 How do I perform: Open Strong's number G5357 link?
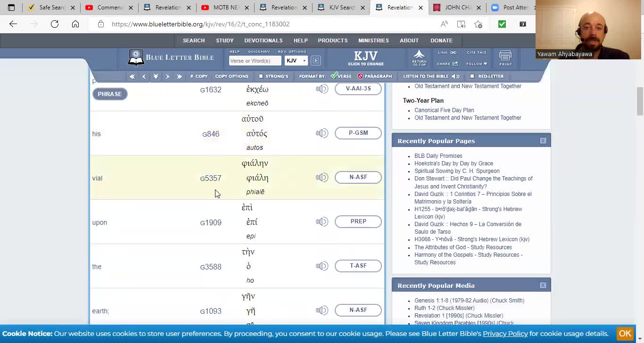[x=211, y=178]
